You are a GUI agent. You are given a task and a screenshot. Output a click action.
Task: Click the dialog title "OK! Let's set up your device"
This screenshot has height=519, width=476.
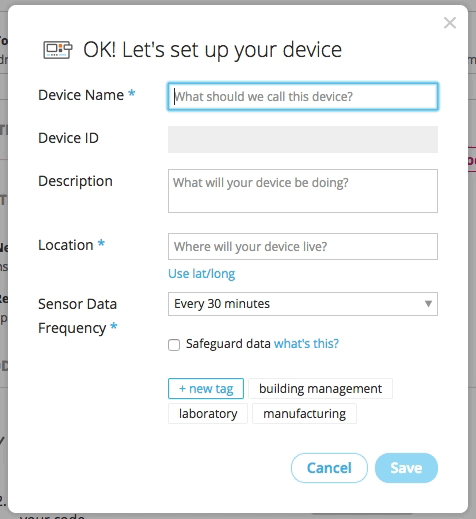tap(212, 50)
